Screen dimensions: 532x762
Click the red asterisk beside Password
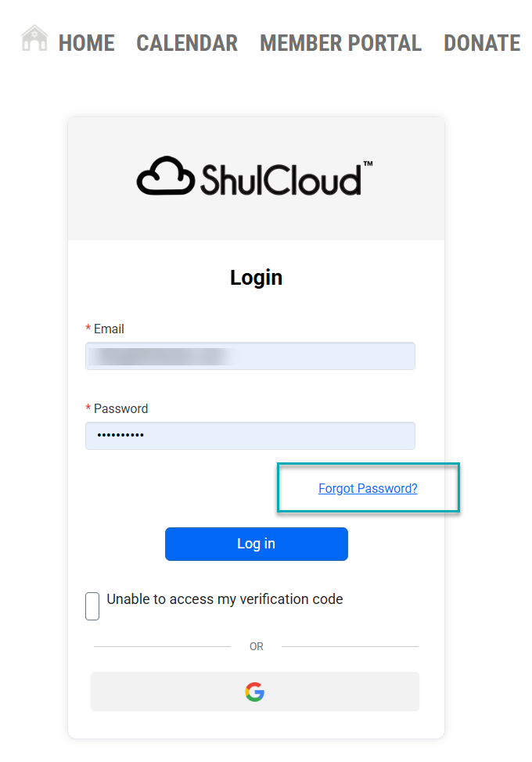[88, 409]
